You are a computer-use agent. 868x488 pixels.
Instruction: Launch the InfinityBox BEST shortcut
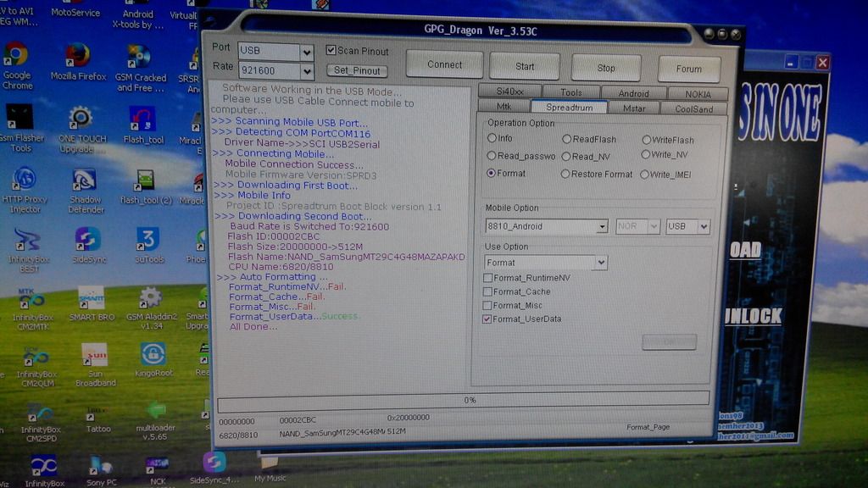click(28, 250)
